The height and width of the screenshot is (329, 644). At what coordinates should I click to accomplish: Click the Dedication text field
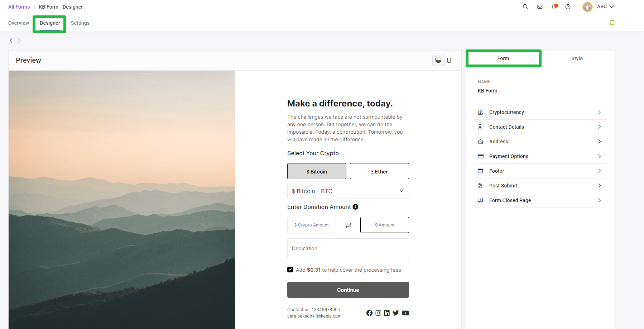tap(348, 248)
